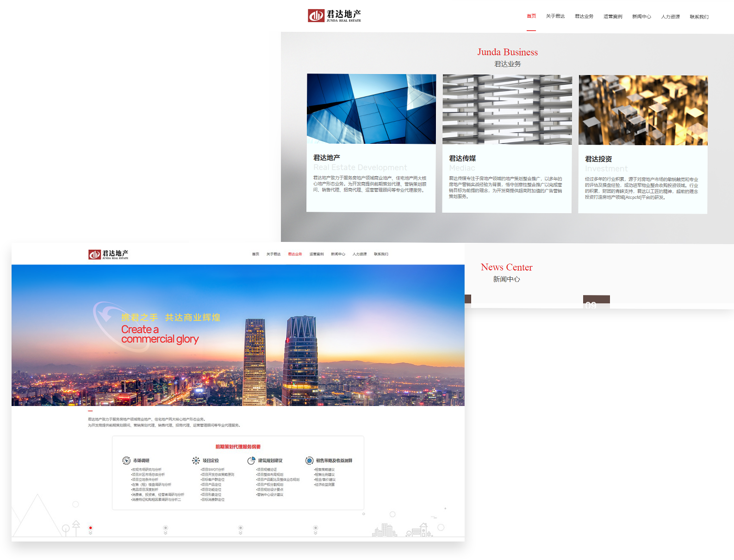Viewport: 734px width, 560px height.
Task: Click the golden cubes image of 君达投资 card
Action: (x=643, y=111)
